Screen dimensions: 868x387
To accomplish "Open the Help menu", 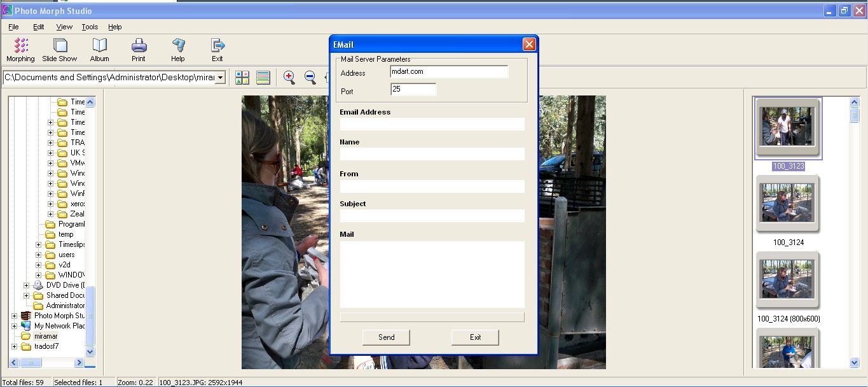I will pos(115,27).
